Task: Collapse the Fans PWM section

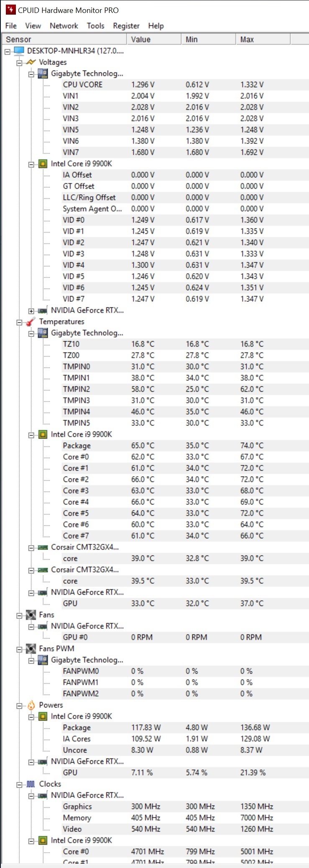Action: (19, 649)
